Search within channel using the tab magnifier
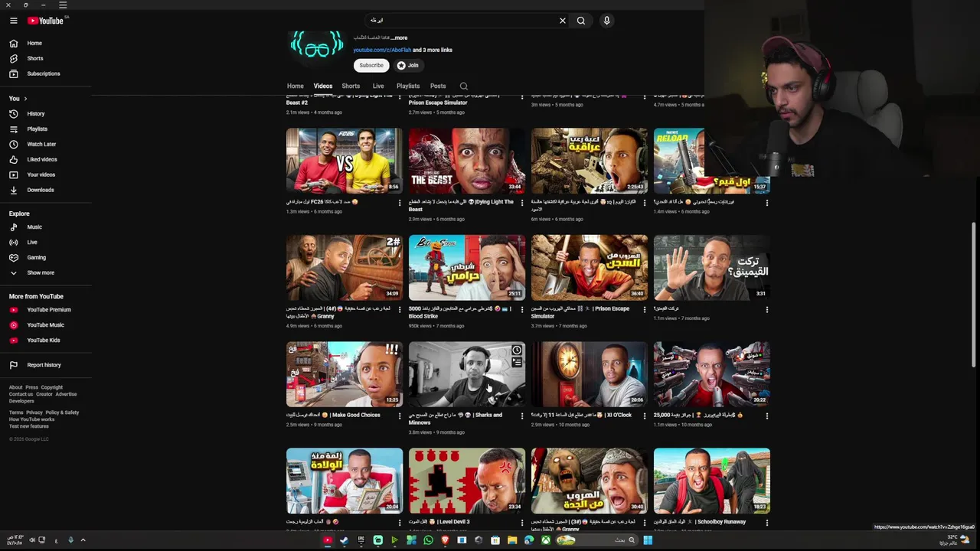The width and height of the screenshot is (980, 551). (463, 86)
